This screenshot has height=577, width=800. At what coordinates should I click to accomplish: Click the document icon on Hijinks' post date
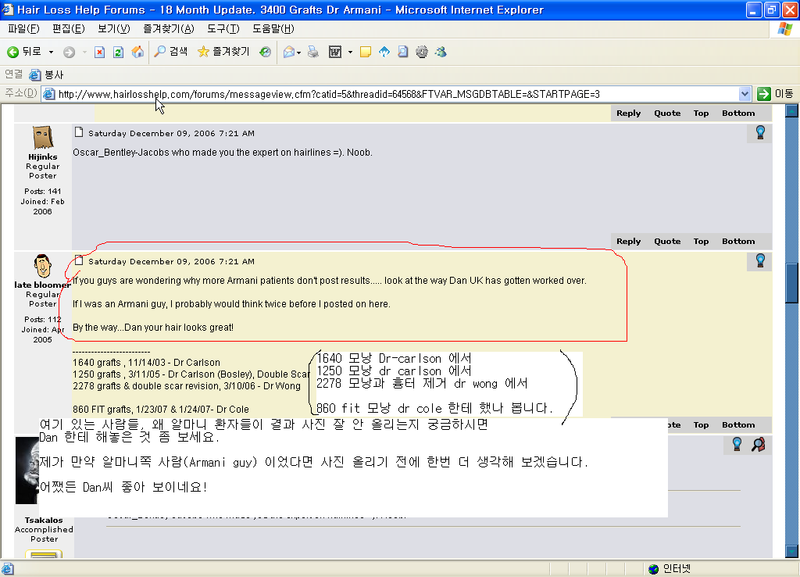[79, 133]
